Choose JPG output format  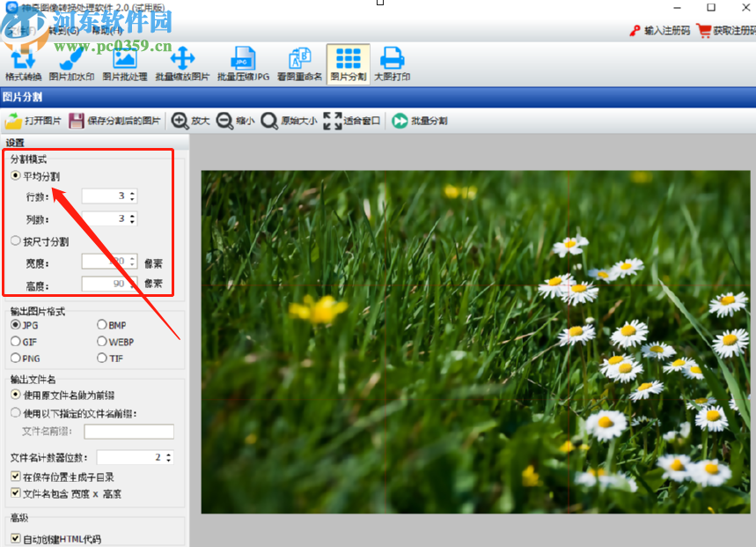click(16, 325)
